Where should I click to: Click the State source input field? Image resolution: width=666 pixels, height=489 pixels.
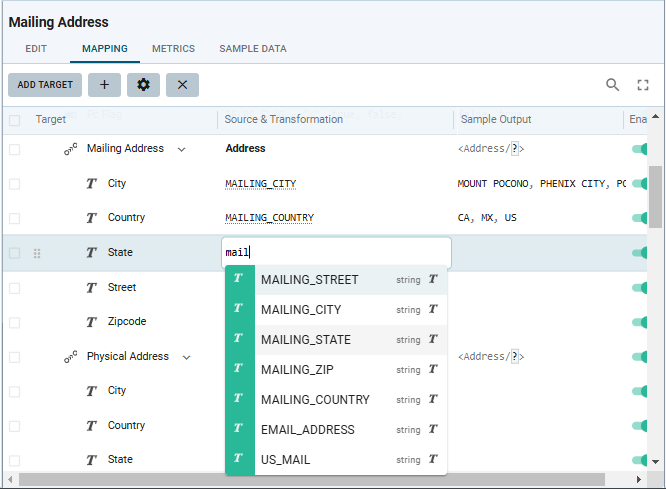[x=335, y=253]
